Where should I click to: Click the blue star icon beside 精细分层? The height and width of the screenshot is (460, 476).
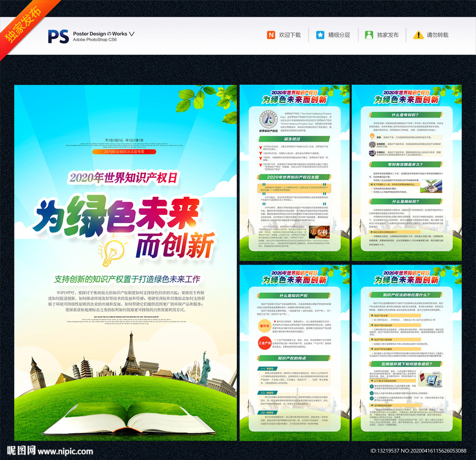coord(320,35)
